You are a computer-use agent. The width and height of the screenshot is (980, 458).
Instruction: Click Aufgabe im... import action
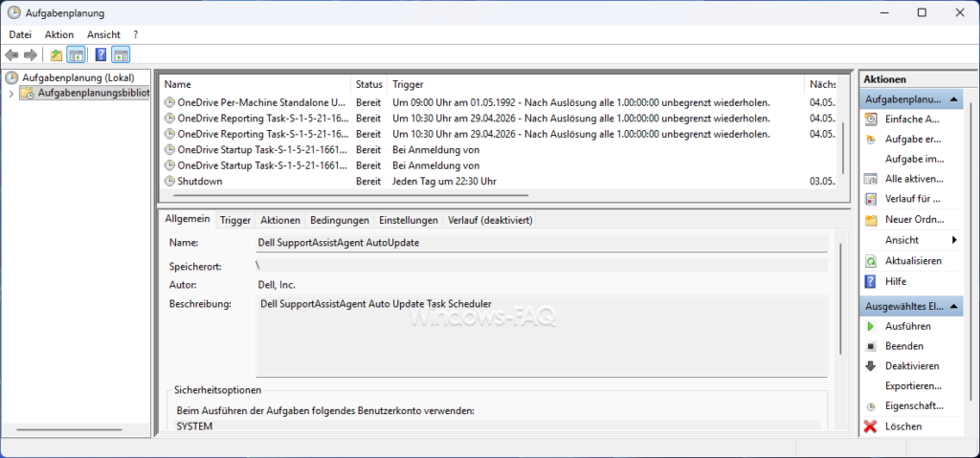coord(914,159)
